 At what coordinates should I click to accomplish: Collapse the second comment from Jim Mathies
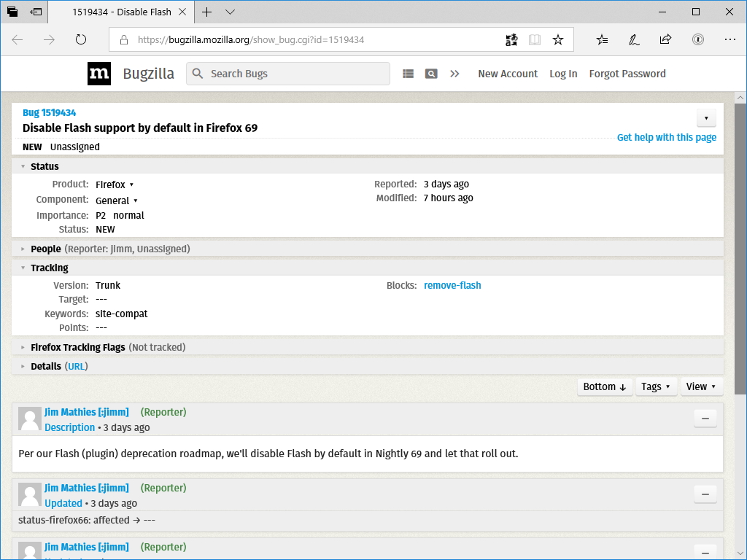(705, 494)
